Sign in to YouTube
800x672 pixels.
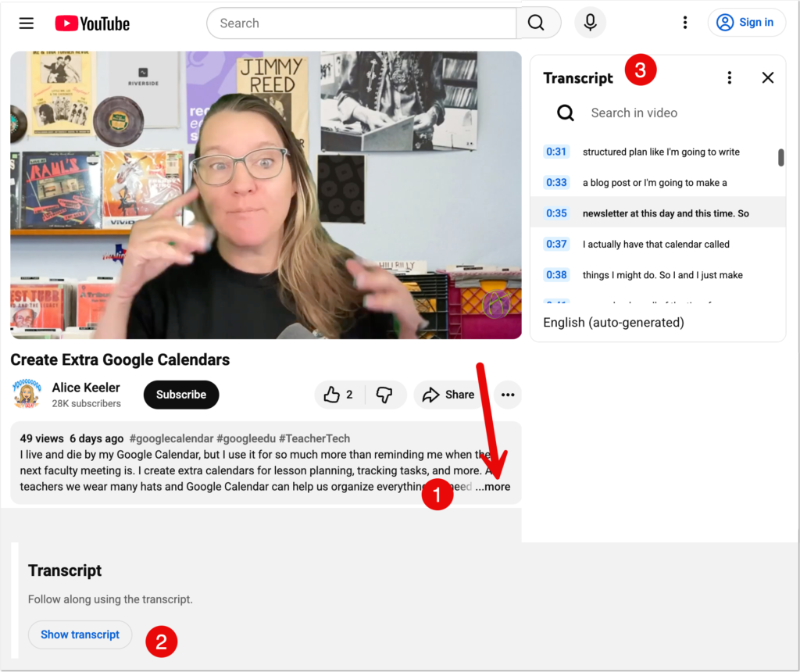tap(746, 23)
